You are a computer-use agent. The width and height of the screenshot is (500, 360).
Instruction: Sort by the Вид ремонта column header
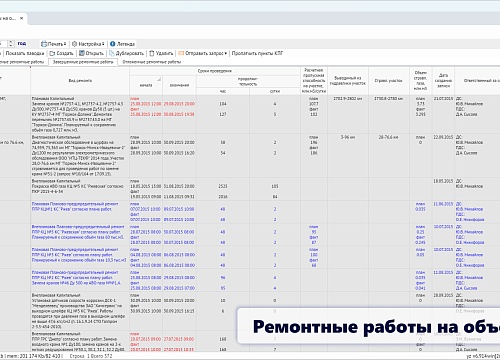pyautogui.click(x=80, y=81)
